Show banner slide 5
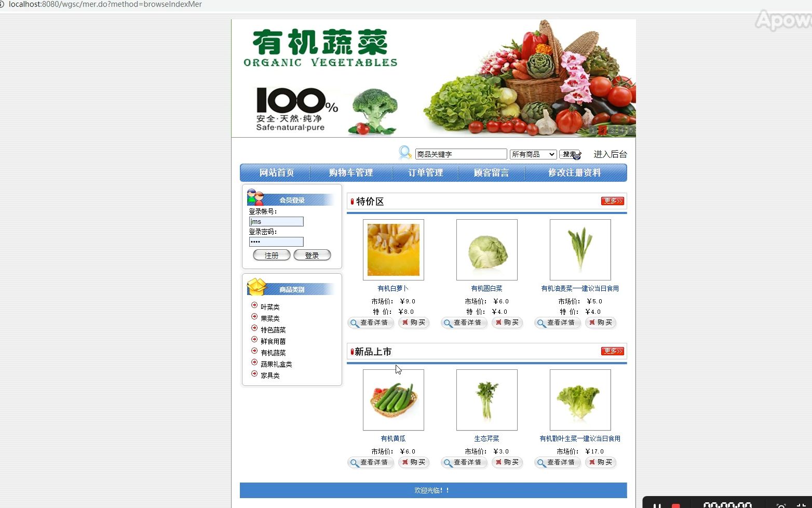The height and width of the screenshot is (508, 812). click(x=631, y=130)
